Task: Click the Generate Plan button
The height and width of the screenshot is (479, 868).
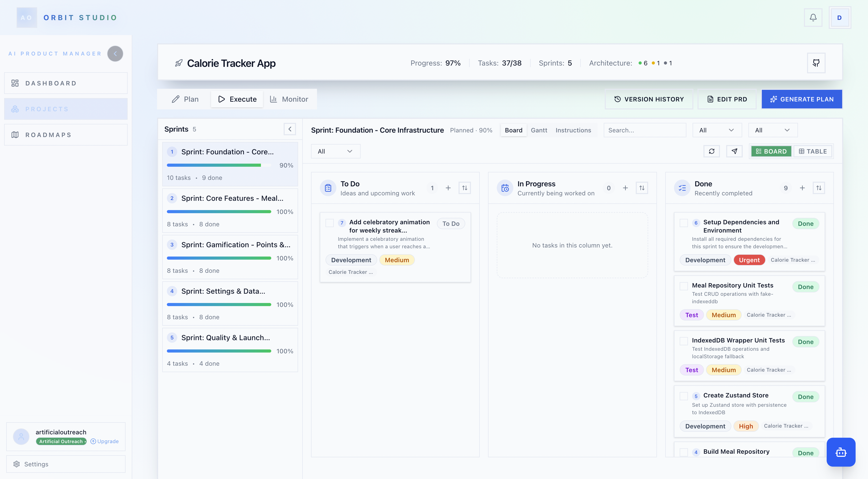Action: (802, 99)
